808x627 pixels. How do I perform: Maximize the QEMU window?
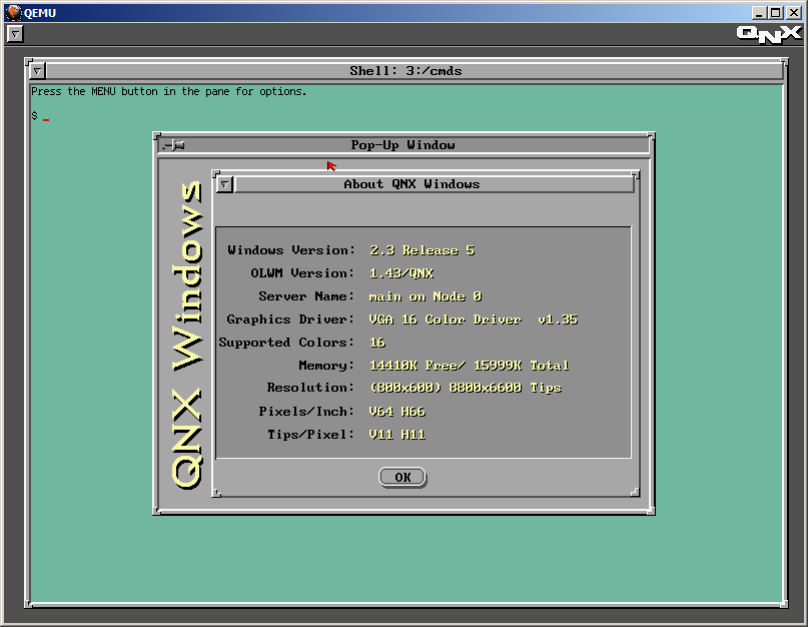(775, 12)
